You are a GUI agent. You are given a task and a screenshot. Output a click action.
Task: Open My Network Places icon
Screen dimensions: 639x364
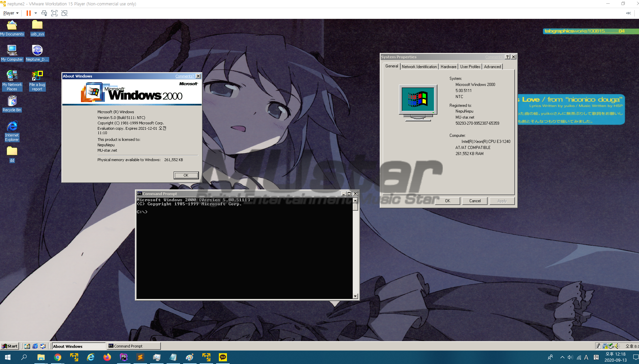pyautogui.click(x=12, y=81)
